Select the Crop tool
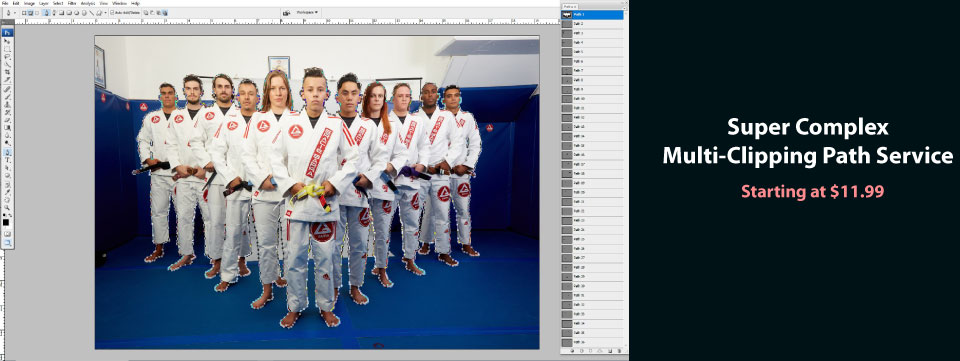The width and height of the screenshot is (960, 361). coord(7,72)
